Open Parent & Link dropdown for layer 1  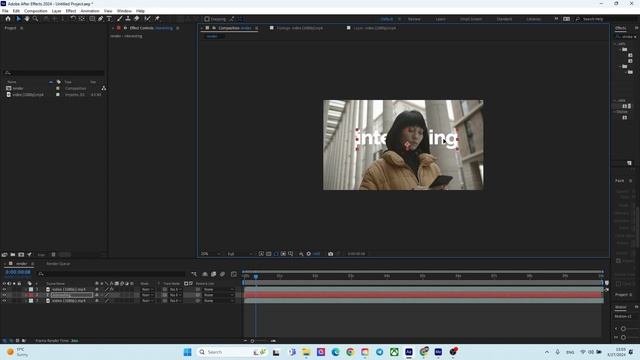(218, 289)
